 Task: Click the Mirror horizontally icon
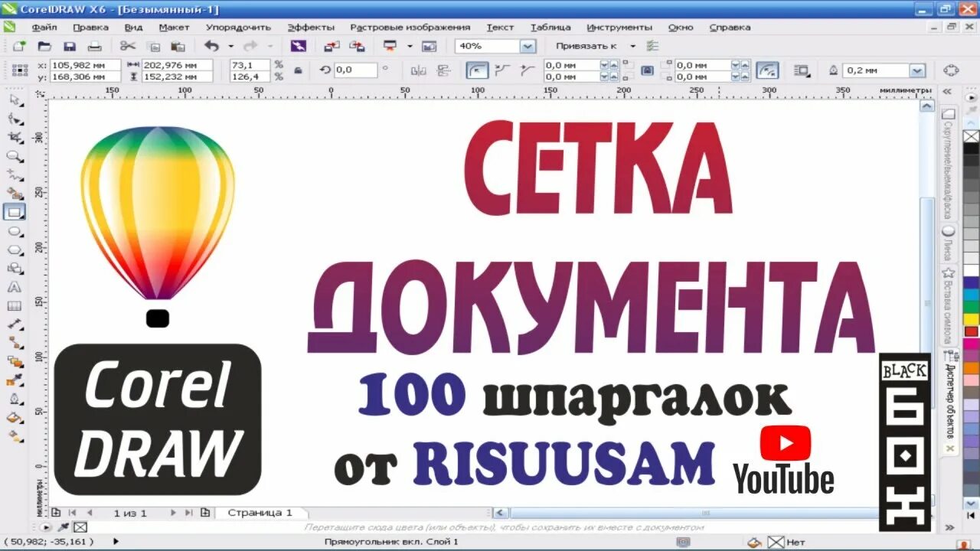click(418, 70)
